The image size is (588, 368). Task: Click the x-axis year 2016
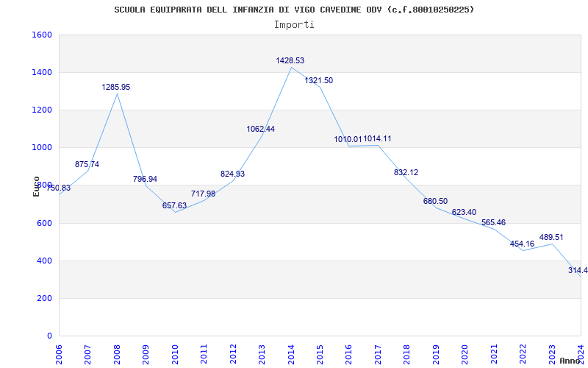(349, 355)
